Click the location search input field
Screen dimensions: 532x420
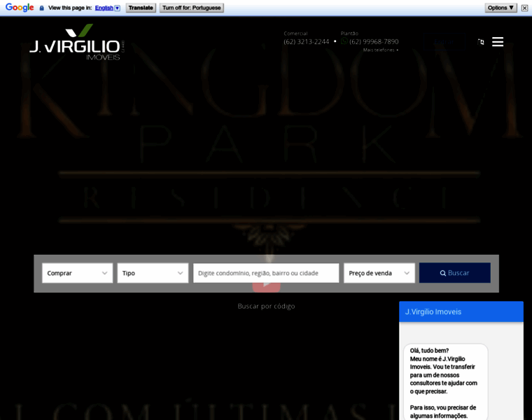coord(266,273)
